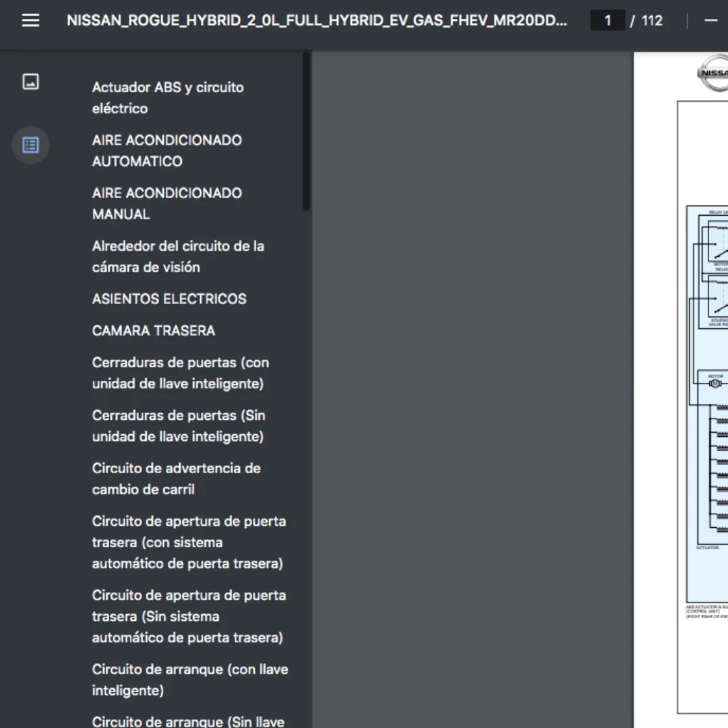
Task: Open 'AIRE ACONDICIONADO AUTOMATICO' bookmark
Action: 166,150
